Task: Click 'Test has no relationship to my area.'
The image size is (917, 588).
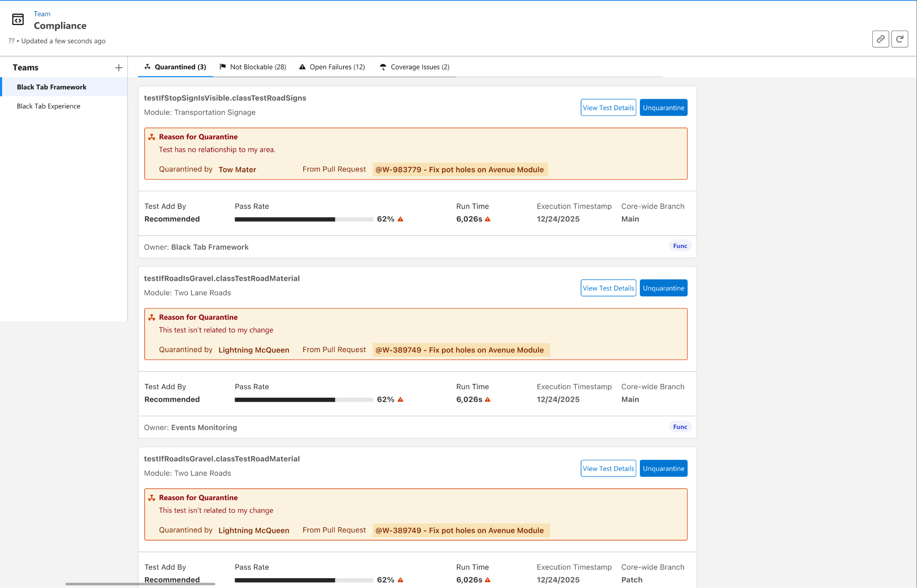Action: click(217, 150)
